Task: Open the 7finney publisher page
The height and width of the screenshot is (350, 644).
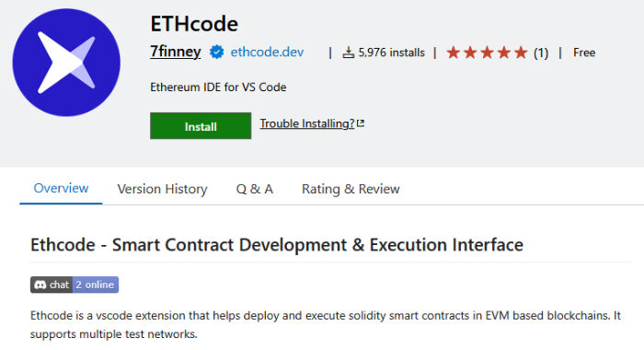Action: [176, 52]
